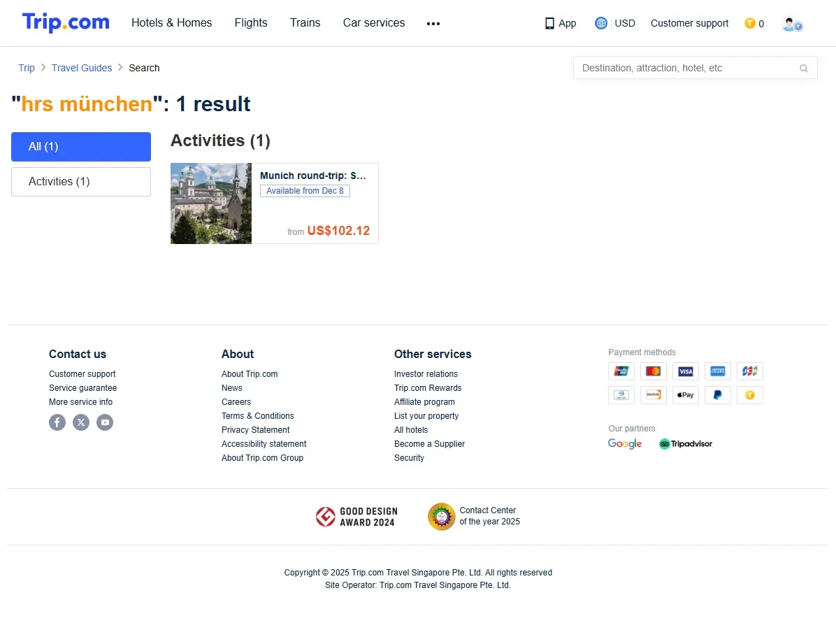Open Service guarantee link
This screenshot has width=836, height=644.
82,388
